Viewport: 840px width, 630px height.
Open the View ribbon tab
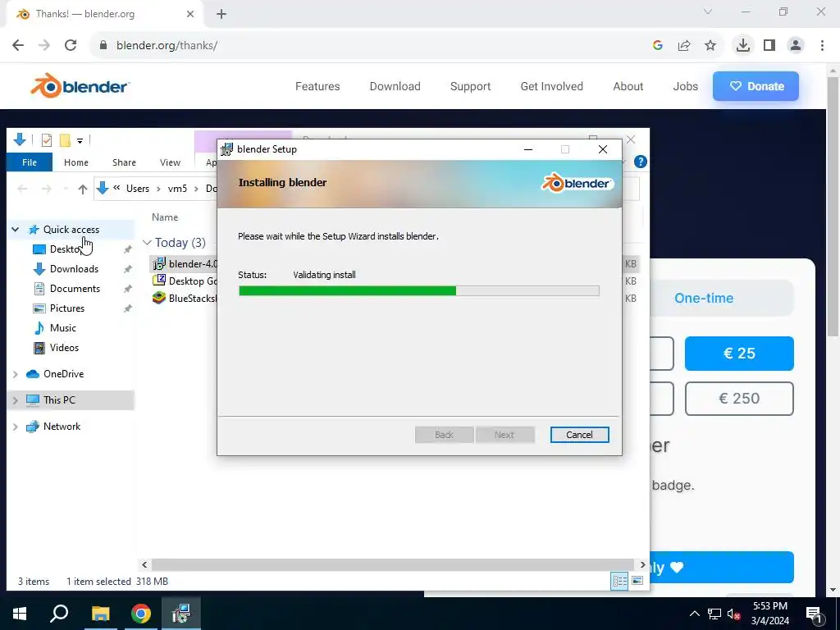click(x=170, y=162)
